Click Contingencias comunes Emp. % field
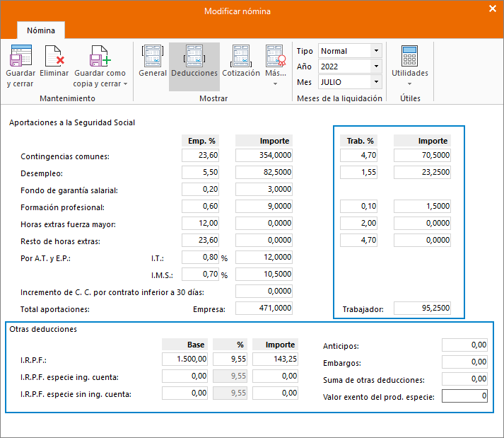 pyautogui.click(x=200, y=155)
